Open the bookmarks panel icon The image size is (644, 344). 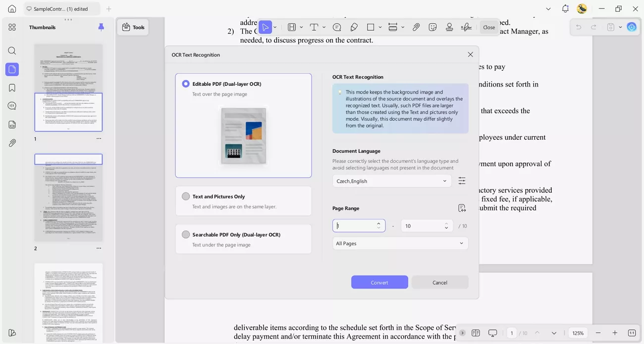click(x=12, y=88)
